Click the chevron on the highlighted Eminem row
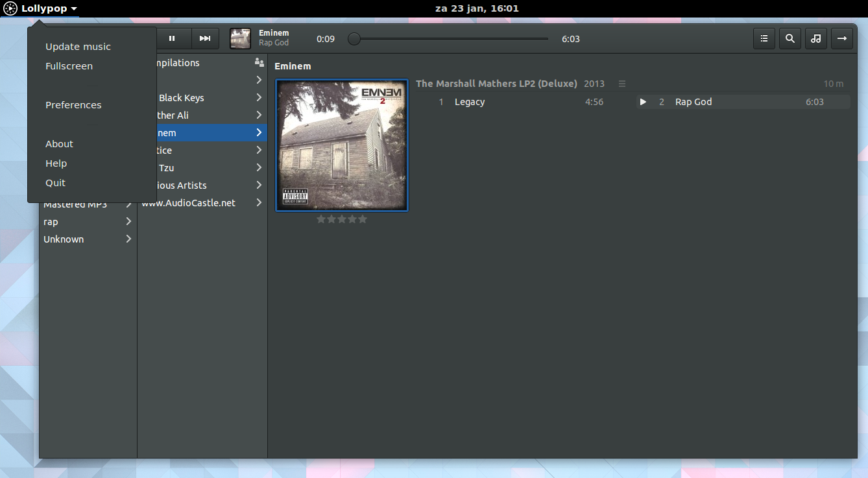This screenshot has height=478, width=868. (259, 133)
